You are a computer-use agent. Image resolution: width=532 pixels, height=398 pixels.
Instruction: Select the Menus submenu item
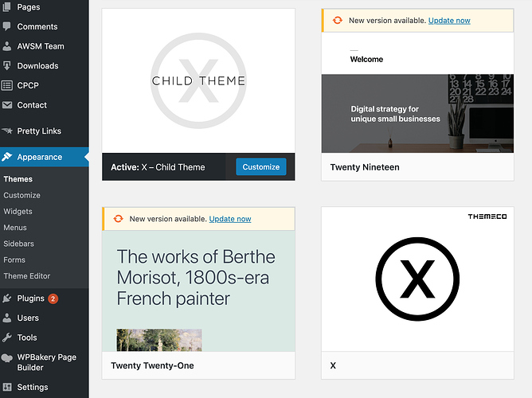coord(15,228)
